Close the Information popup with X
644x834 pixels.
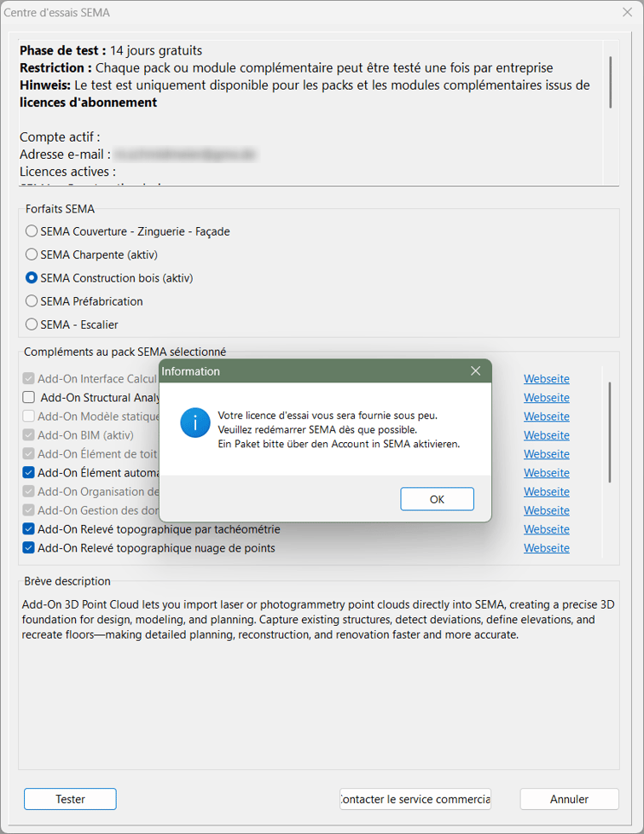(476, 371)
